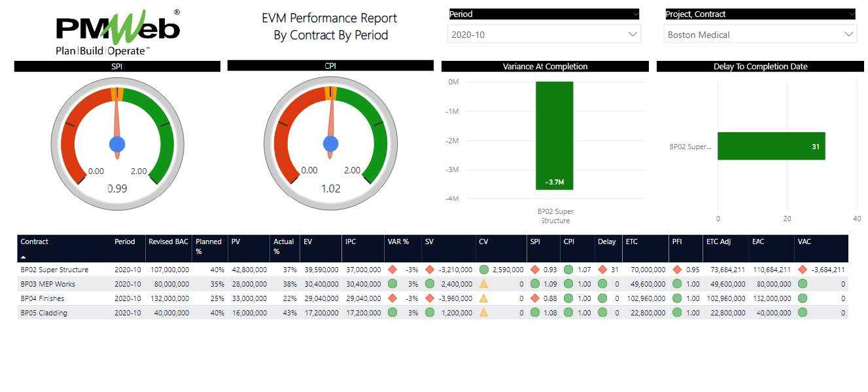Click red diamond SV icon for BP02 Super Structure
Viewport: 868px width, 392px height.
430,269
